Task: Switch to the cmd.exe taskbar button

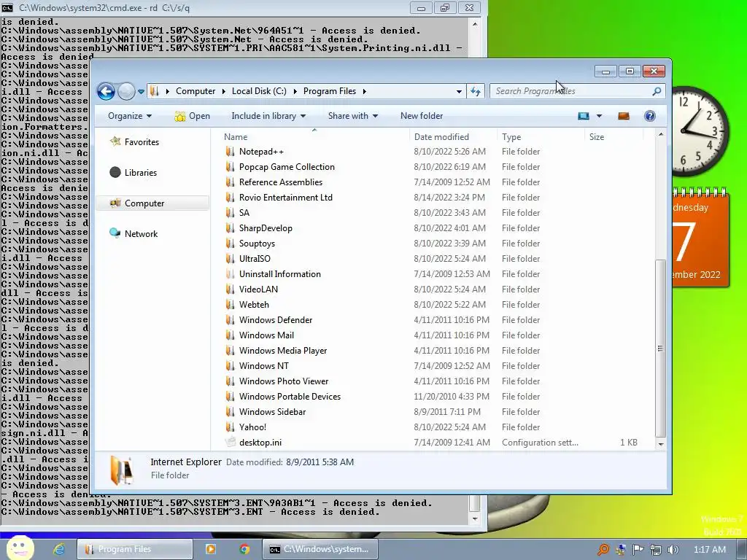Action: click(x=320, y=549)
